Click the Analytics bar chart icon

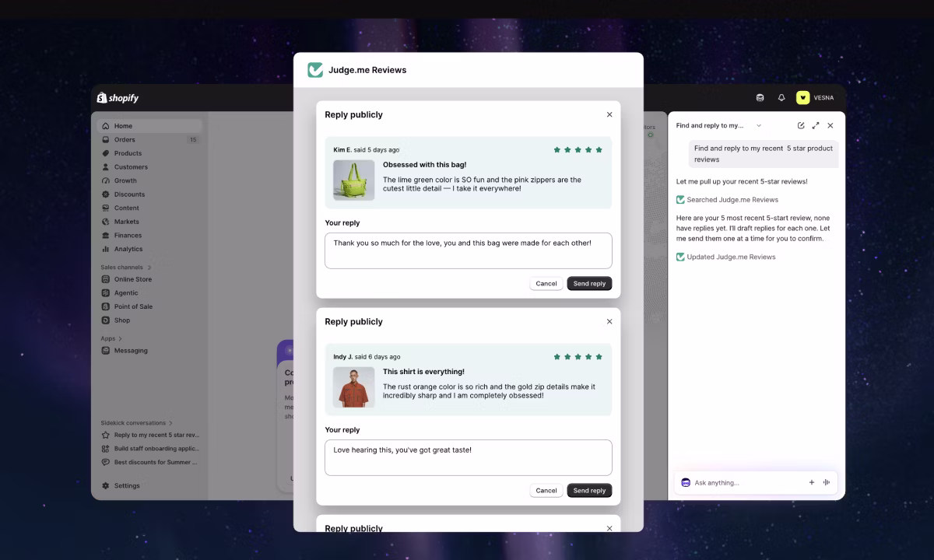(x=106, y=249)
